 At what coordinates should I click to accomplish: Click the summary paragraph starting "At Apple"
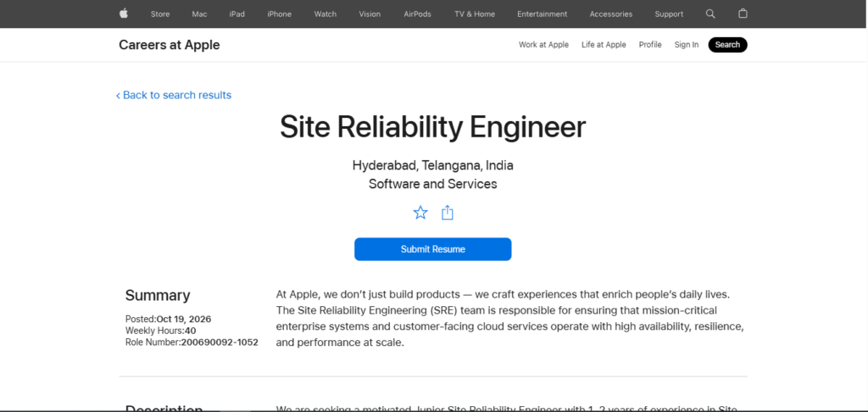(509, 319)
